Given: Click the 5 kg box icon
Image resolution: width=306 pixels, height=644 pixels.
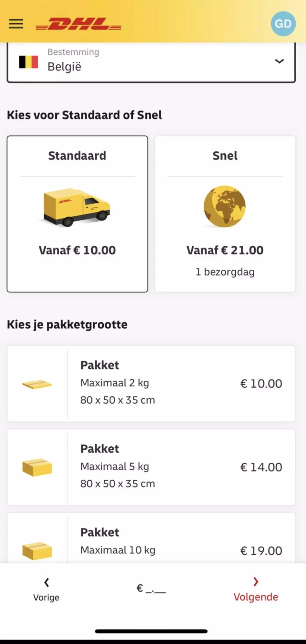Looking at the screenshot, I should point(37,467).
